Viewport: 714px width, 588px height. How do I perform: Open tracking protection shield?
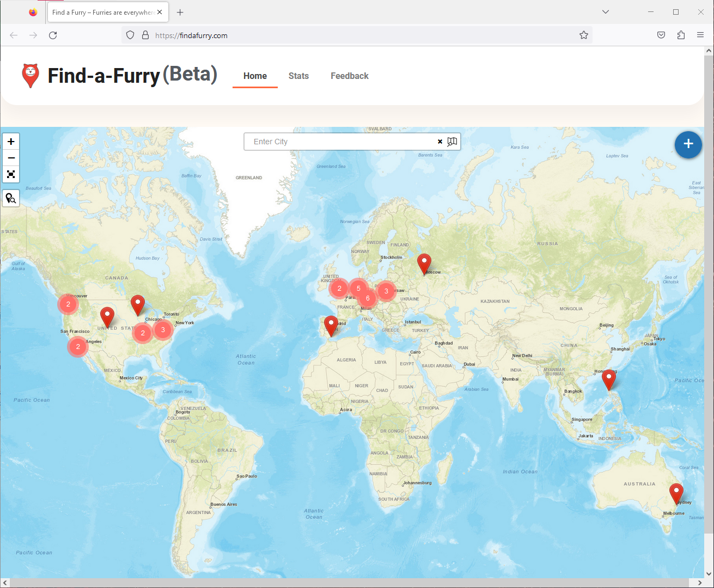pos(130,35)
